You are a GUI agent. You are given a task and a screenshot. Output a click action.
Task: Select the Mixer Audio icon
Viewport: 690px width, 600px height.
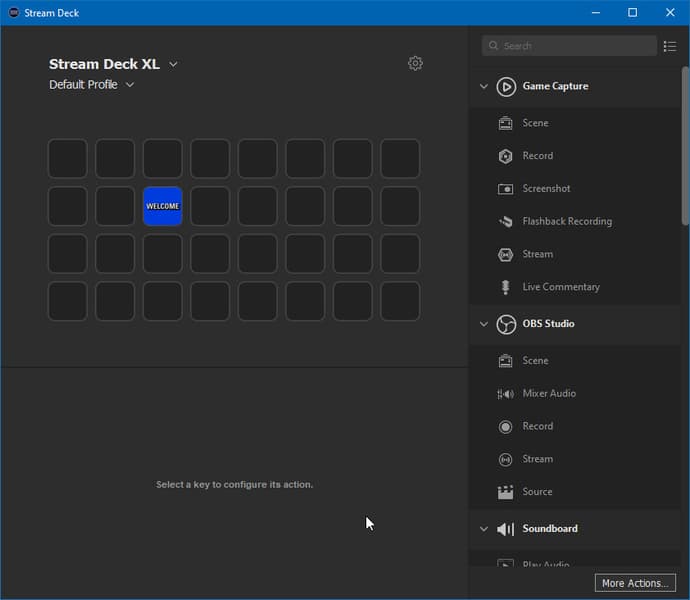(x=505, y=394)
